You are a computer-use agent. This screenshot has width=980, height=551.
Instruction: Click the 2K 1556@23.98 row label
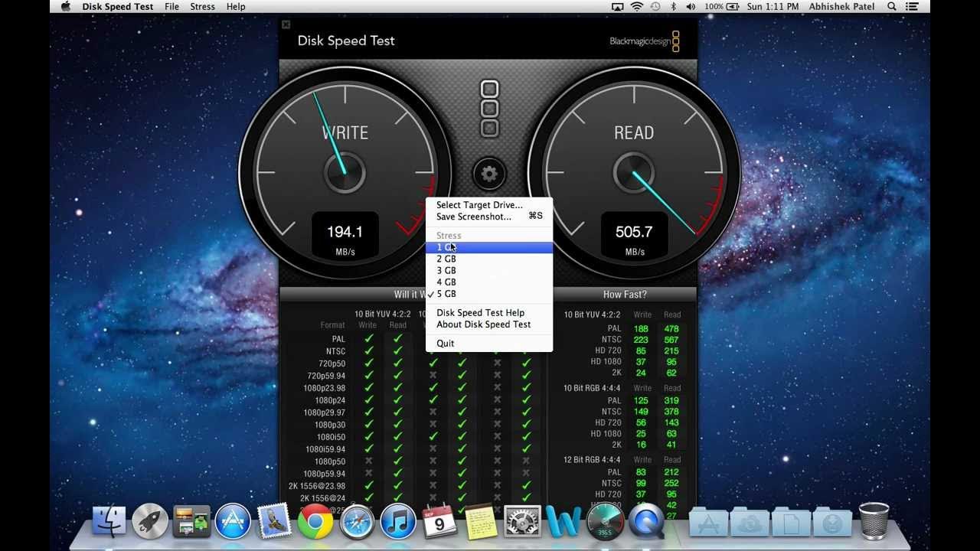pyautogui.click(x=317, y=486)
